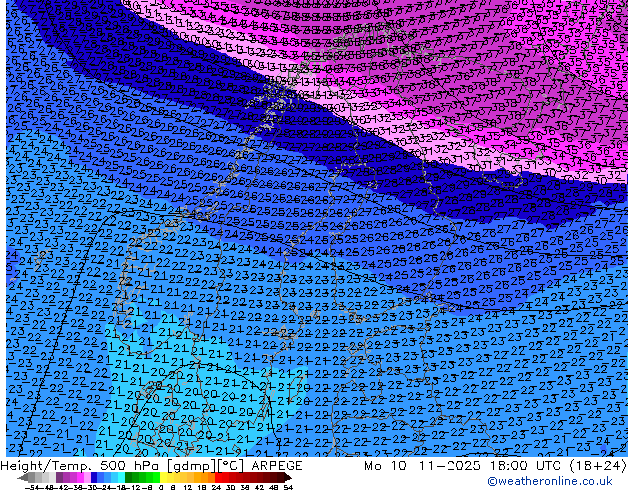634x490 pixels.
Task: Click the '-30' label under the color scale
Action: 92,488
